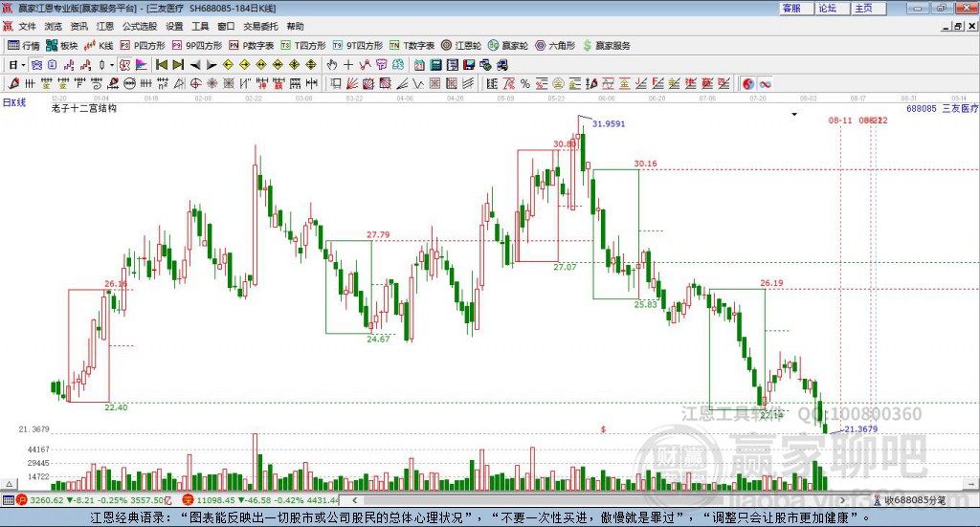Viewport: 980px width, 527px height.
Task: Open the P数字表 tool
Action: point(252,46)
